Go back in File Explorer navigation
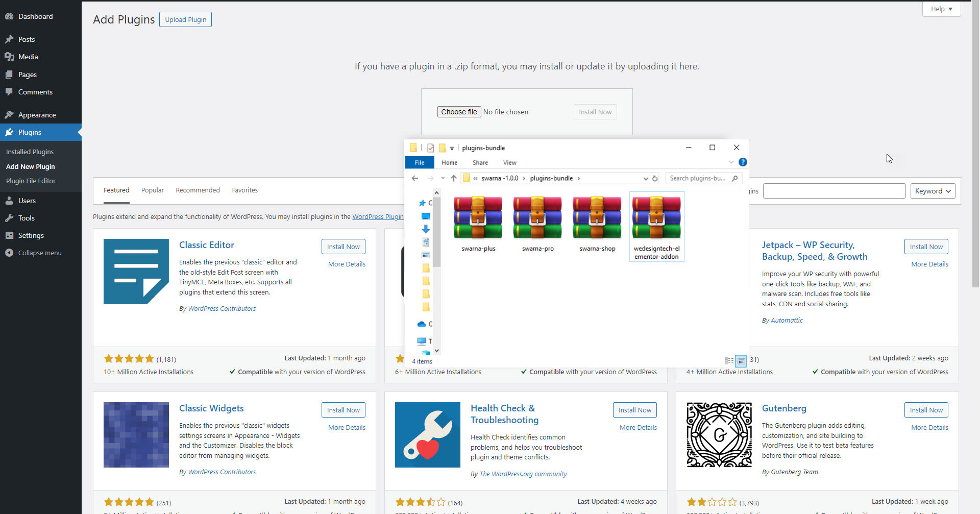This screenshot has height=514, width=980. [x=415, y=178]
